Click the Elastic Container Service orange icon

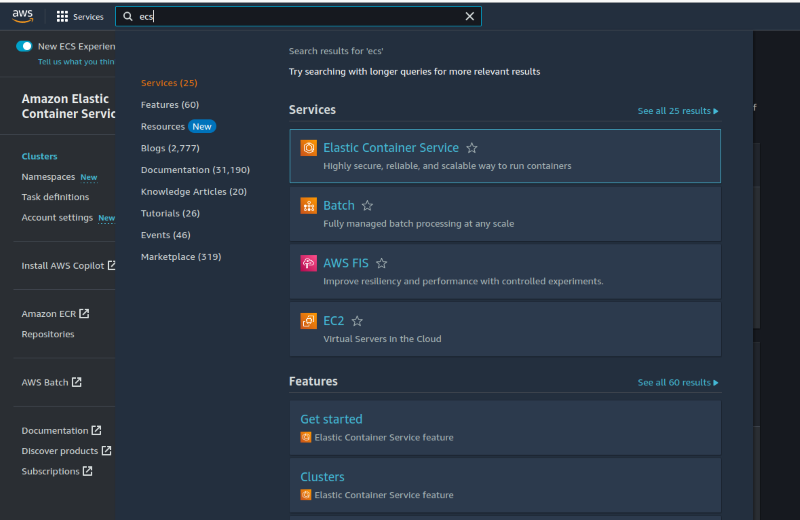pyautogui.click(x=309, y=148)
